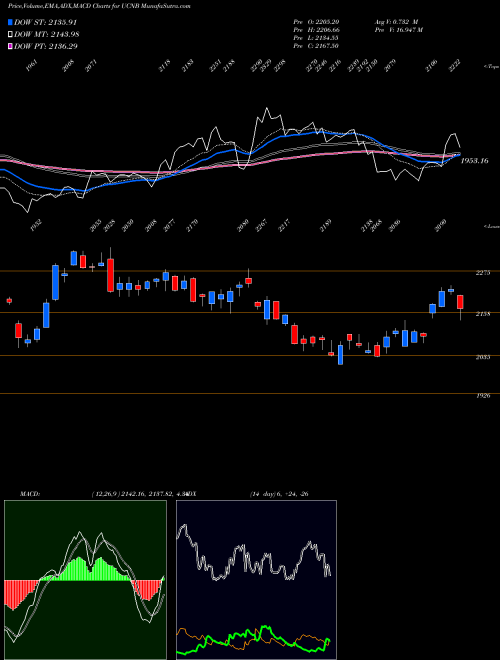500x660 pixels.
Task: Click the '(14 day) 6, +24, -26' ADX readout
Action: click(279, 494)
